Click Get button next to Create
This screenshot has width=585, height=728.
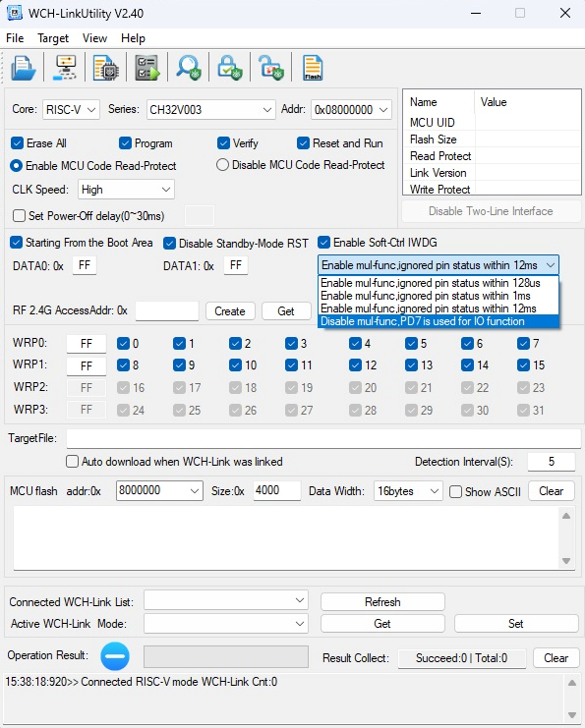(286, 311)
